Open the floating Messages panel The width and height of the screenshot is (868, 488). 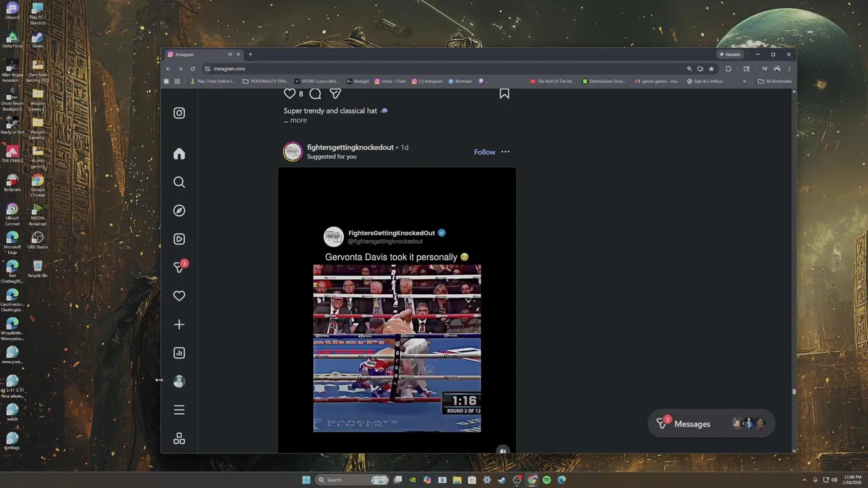coord(711,424)
